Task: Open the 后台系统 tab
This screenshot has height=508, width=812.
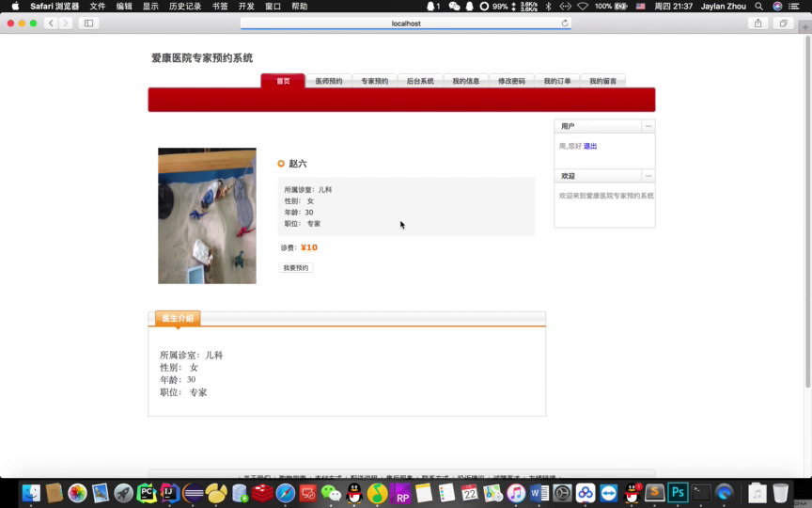Action: [x=419, y=81]
